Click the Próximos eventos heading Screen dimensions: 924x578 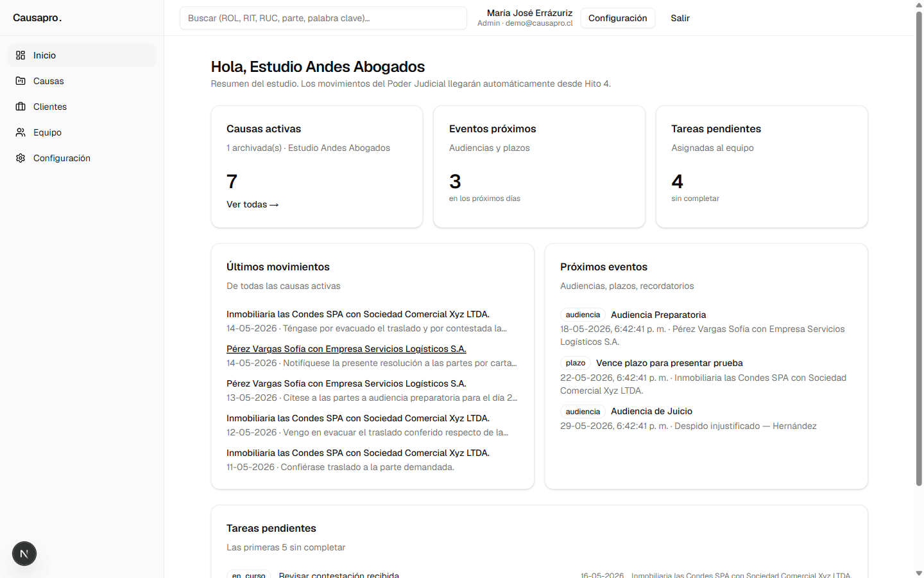(604, 267)
